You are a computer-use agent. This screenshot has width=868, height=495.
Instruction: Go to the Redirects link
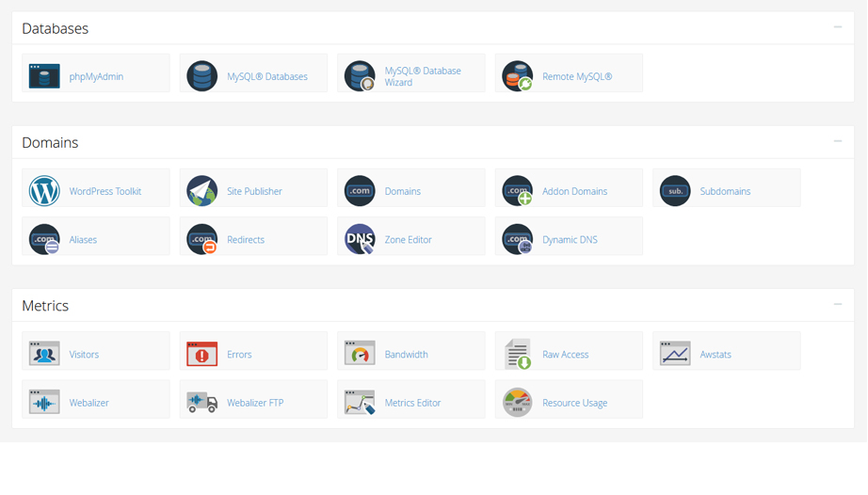pyautogui.click(x=245, y=240)
